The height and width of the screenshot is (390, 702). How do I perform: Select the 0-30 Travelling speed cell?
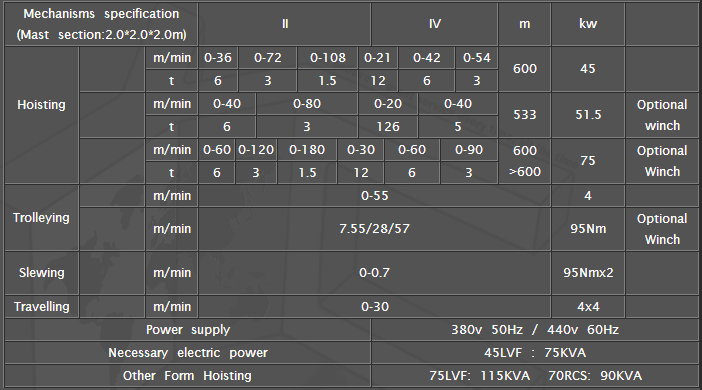click(375, 307)
